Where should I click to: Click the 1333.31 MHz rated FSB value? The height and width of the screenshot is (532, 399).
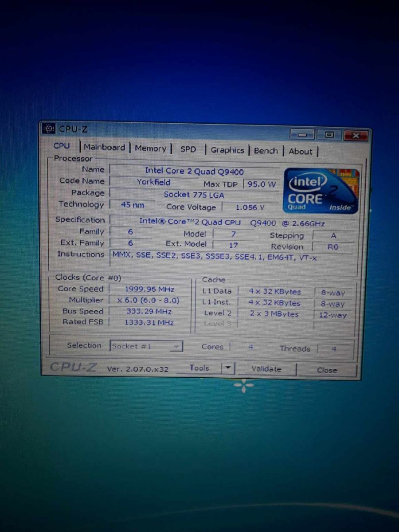tap(149, 322)
